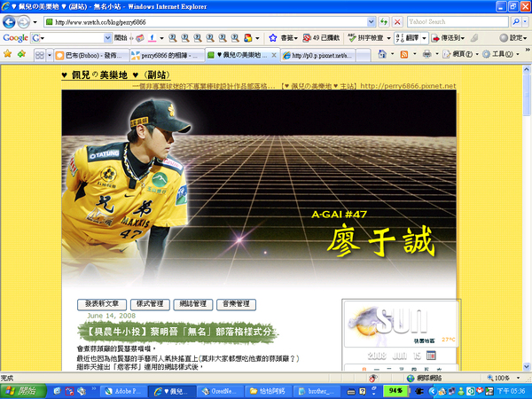
Task: Expand hidden system tray icons arrow
Action: point(432,391)
